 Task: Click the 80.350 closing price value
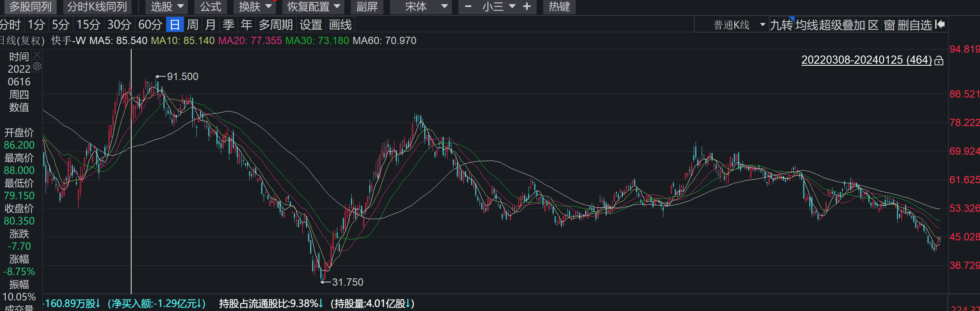click(x=19, y=221)
